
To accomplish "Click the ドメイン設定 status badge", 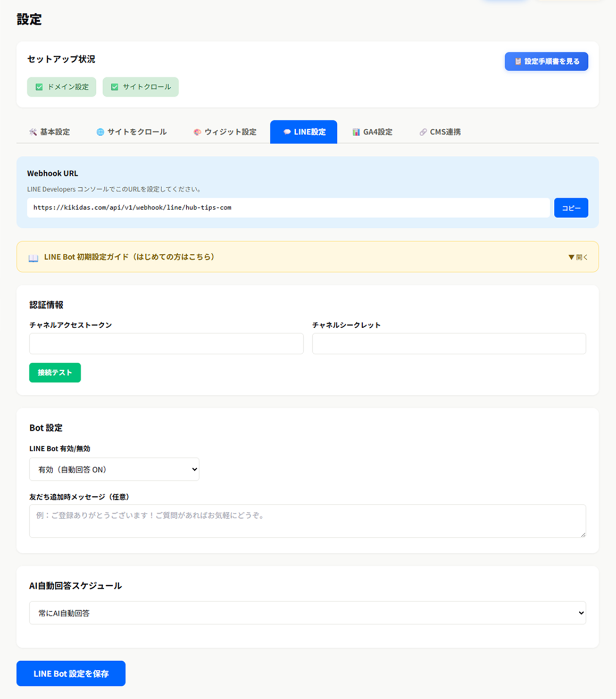I will [x=62, y=87].
